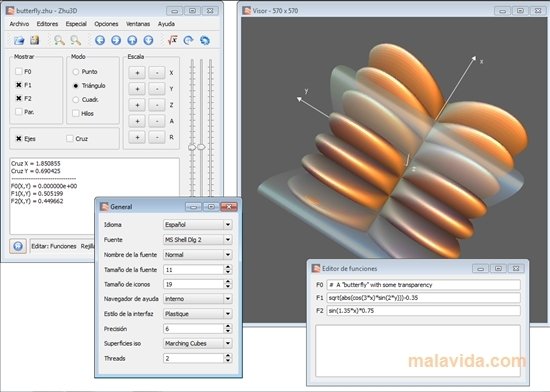
Task: Uncheck the F1 function checkbox
Action: [19, 85]
